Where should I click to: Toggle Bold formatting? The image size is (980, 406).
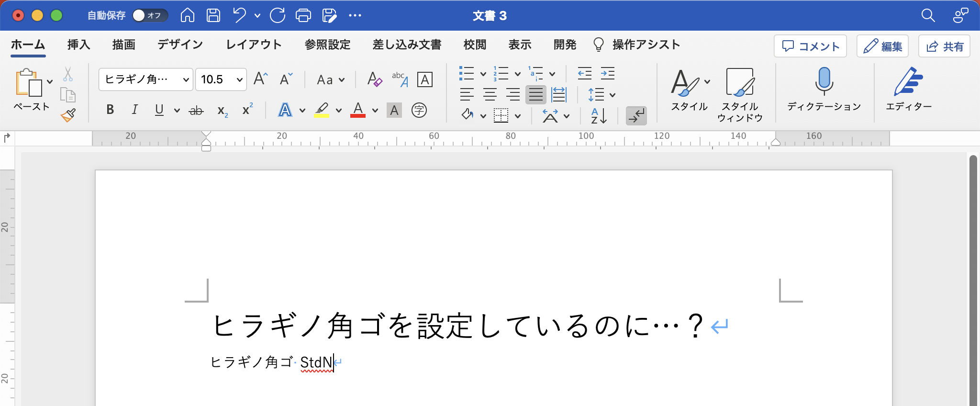[x=110, y=110]
